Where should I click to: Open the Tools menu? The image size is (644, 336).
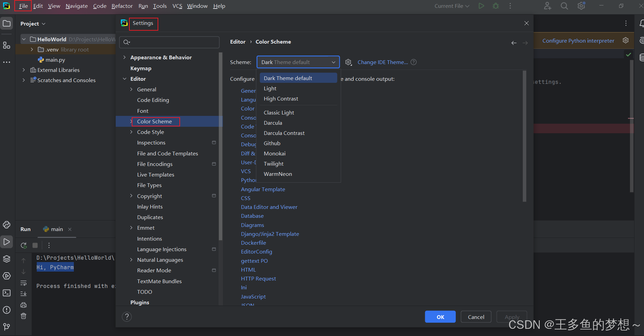[x=160, y=6]
